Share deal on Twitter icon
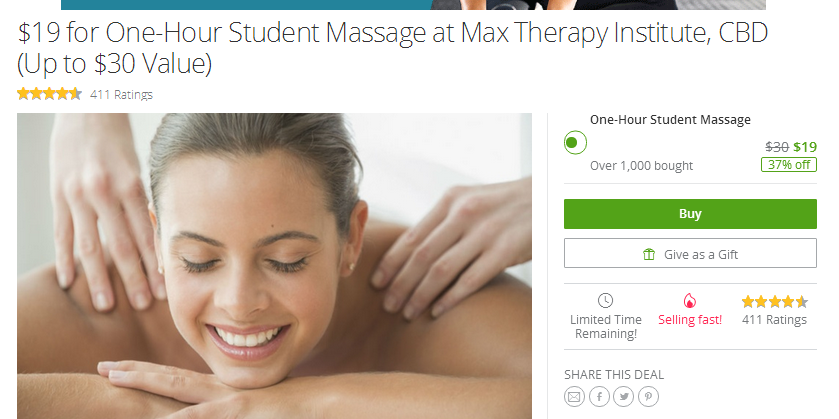Image resolution: width=839 pixels, height=419 pixels. click(624, 397)
